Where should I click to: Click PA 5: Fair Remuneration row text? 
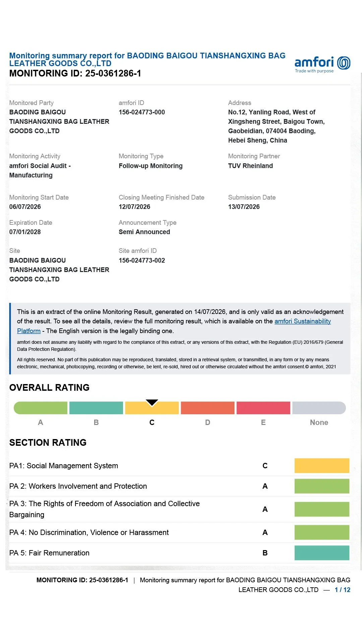(x=49, y=553)
